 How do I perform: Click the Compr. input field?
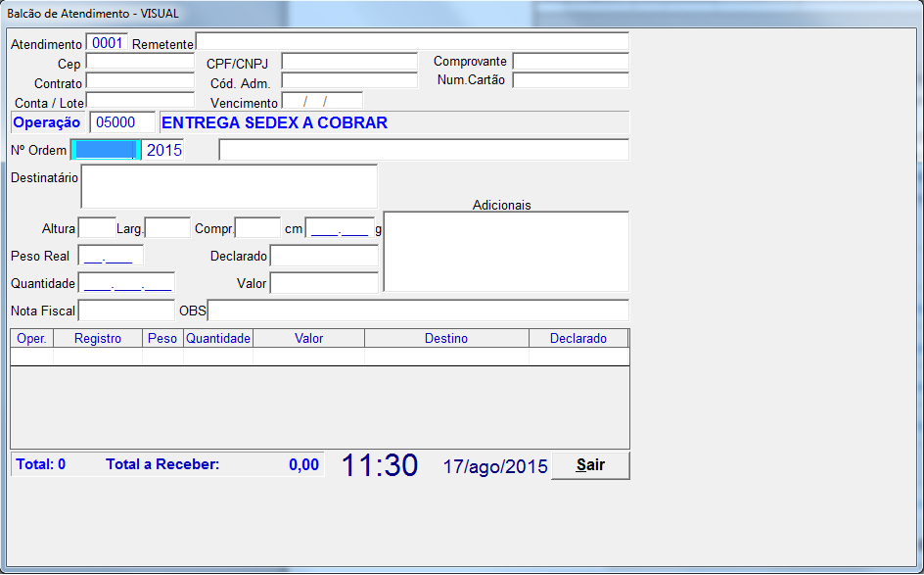click(x=258, y=228)
